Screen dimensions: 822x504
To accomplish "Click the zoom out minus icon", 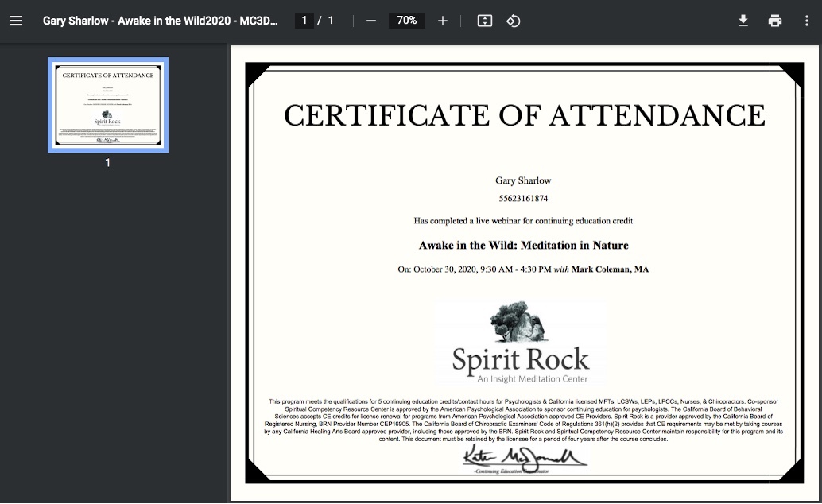I will coord(371,21).
